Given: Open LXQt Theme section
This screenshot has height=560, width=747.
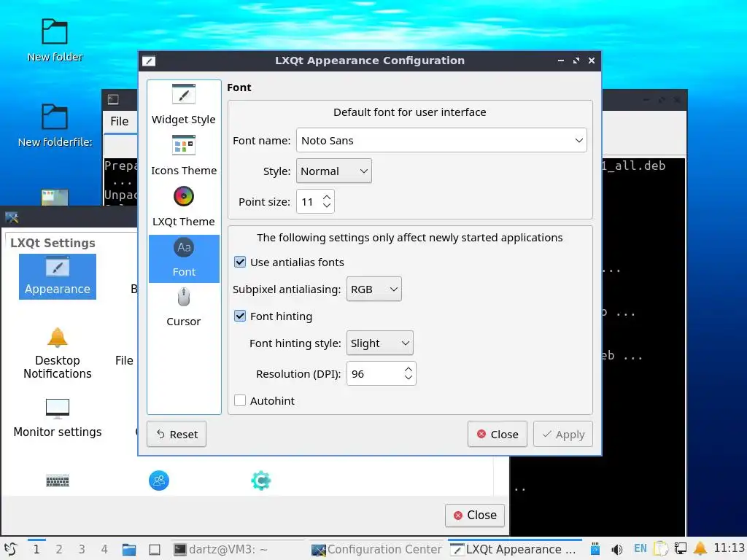Looking at the screenshot, I should (183, 206).
